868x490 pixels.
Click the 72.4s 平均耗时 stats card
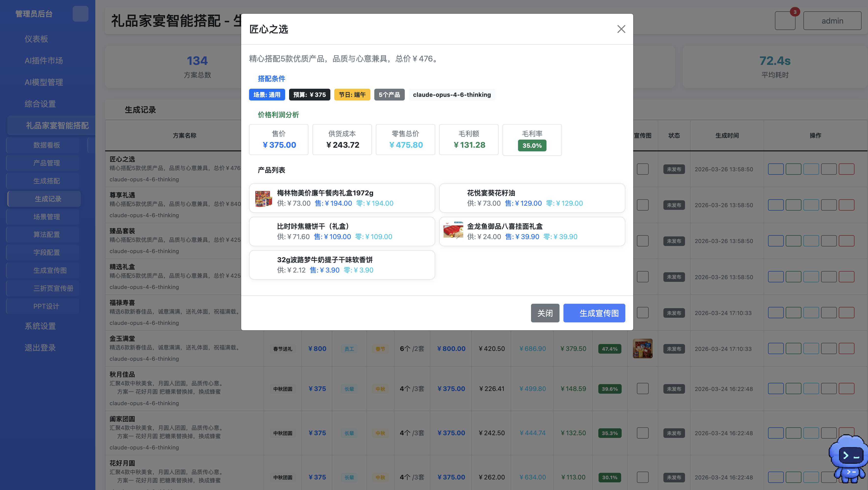(775, 67)
